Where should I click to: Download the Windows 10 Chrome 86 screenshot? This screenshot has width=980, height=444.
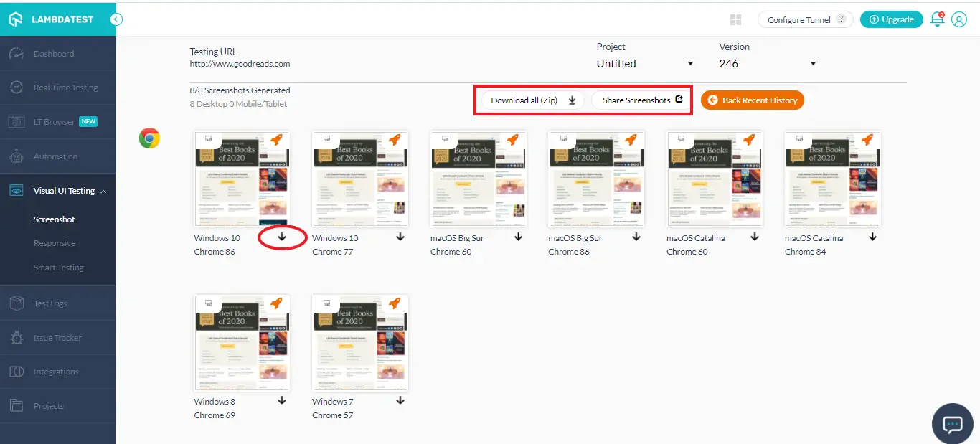coord(282,237)
